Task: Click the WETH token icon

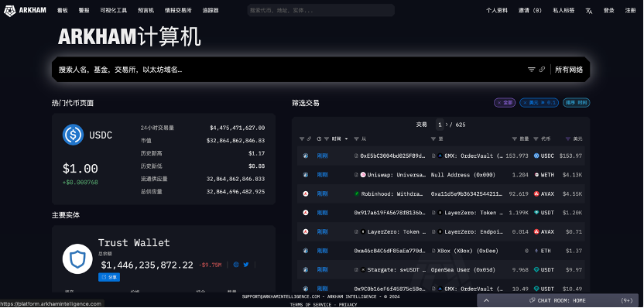Action: tap(536, 175)
